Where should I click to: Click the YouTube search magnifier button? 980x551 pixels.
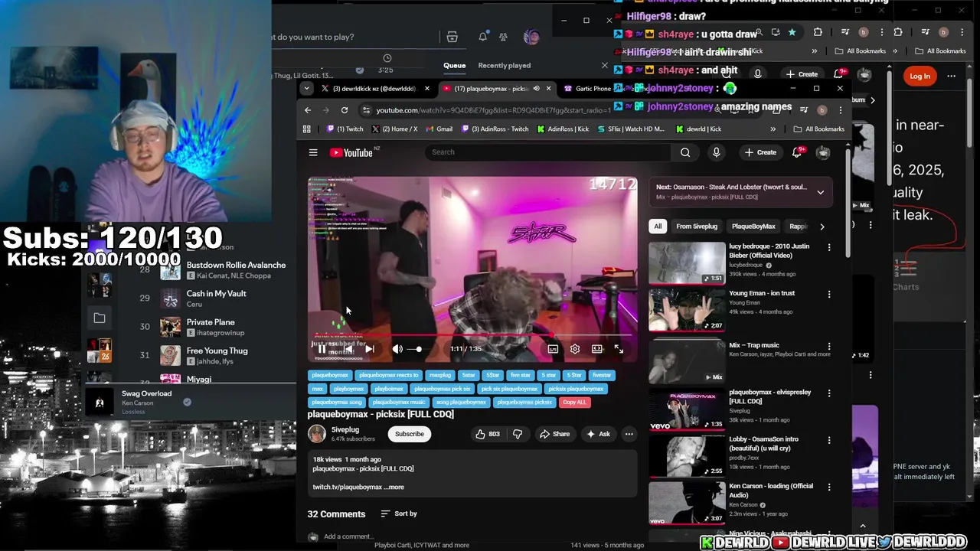(x=685, y=152)
